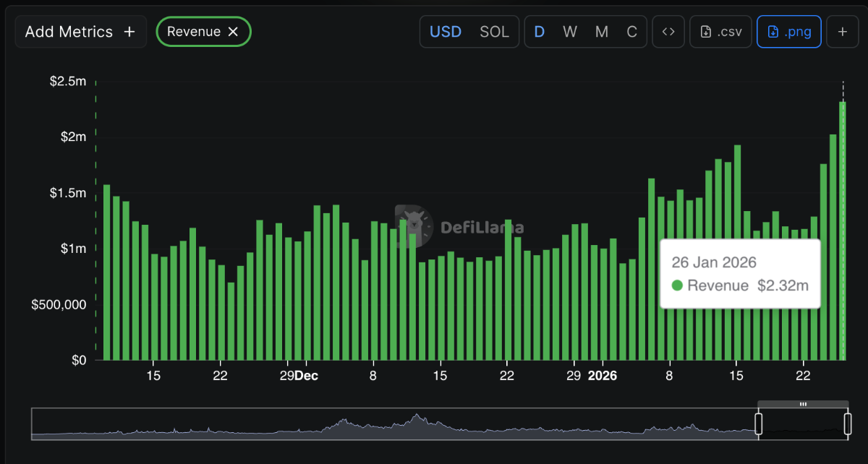This screenshot has width=868, height=464.
Task: Click the 26 Jan 2026 tooltip box
Action: pyautogui.click(x=739, y=273)
